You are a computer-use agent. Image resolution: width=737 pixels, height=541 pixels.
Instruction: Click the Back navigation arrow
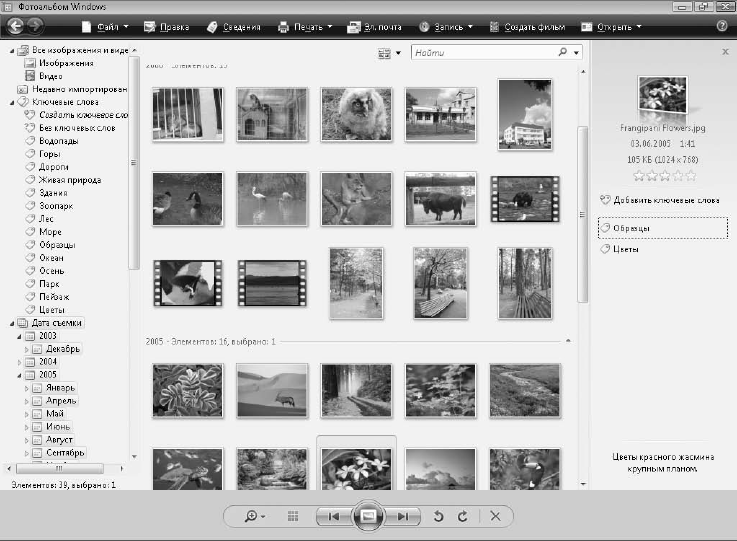pos(16,24)
